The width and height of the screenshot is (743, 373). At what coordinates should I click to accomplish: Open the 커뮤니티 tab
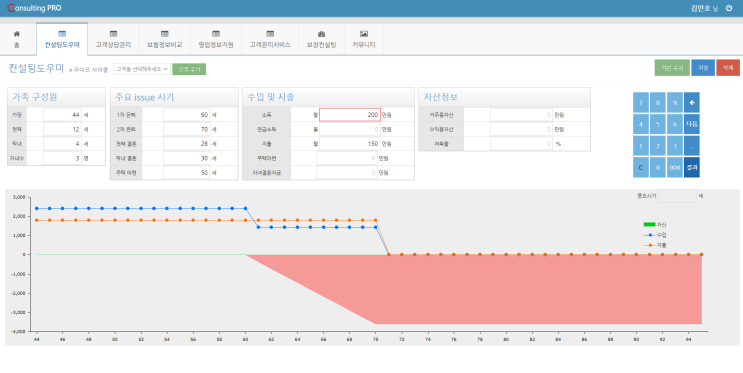point(364,39)
